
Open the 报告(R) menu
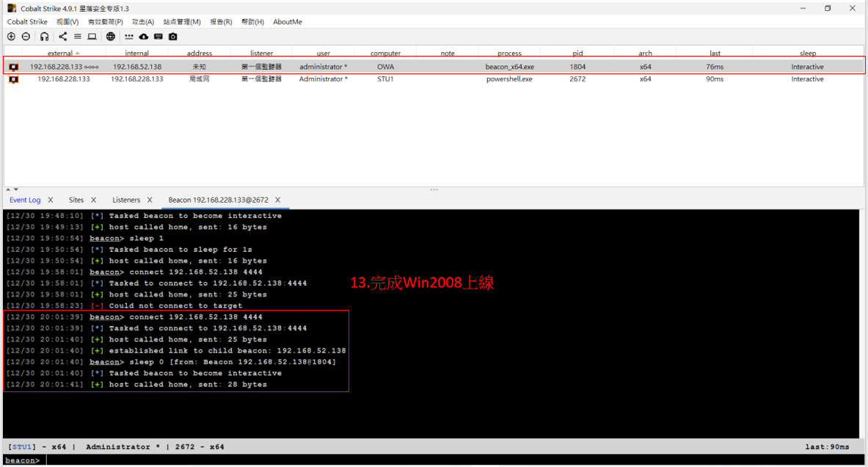(221, 21)
